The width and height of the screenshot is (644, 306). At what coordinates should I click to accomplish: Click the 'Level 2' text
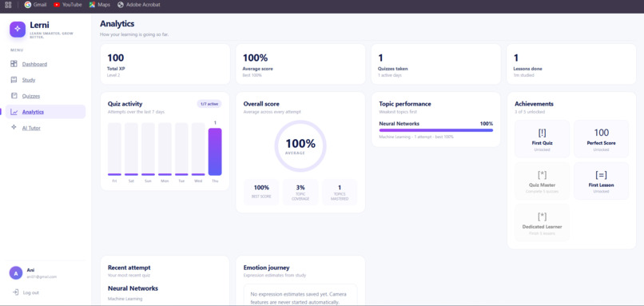(x=113, y=75)
